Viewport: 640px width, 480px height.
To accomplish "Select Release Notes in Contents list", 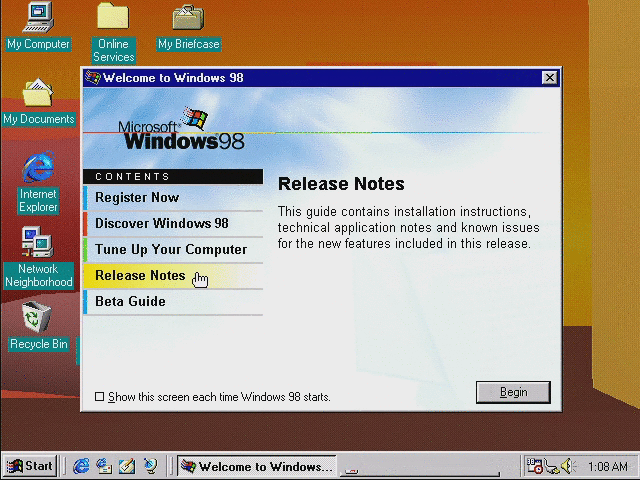I will [173, 276].
